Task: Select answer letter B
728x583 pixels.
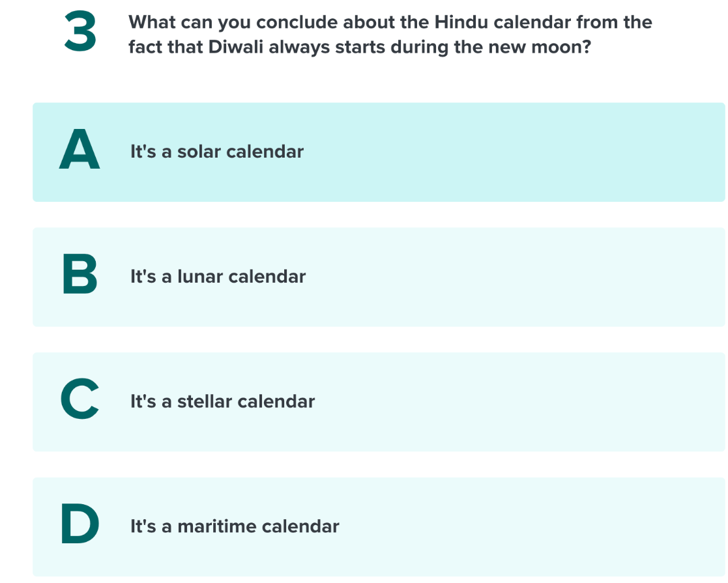Action: click(80, 274)
